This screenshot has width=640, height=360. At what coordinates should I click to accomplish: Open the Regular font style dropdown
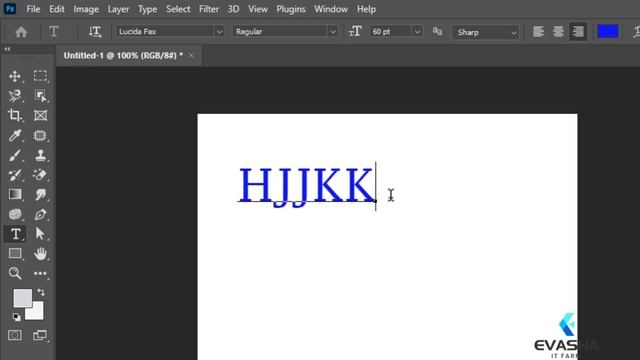[x=333, y=31]
